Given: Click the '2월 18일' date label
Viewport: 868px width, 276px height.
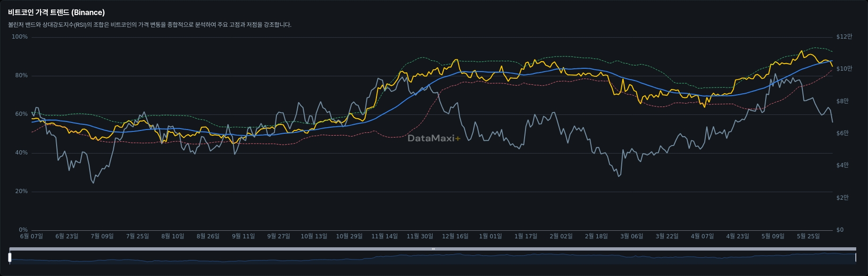Looking at the screenshot, I should (596, 236).
